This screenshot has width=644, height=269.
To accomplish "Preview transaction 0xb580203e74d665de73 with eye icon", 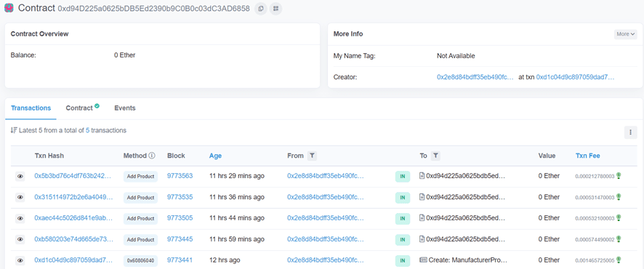I will [x=20, y=239].
